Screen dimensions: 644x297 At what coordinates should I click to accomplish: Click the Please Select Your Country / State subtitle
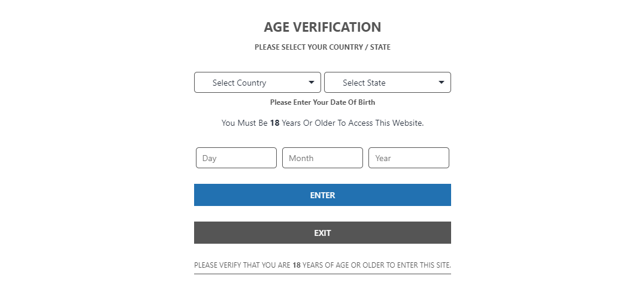click(322, 47)
